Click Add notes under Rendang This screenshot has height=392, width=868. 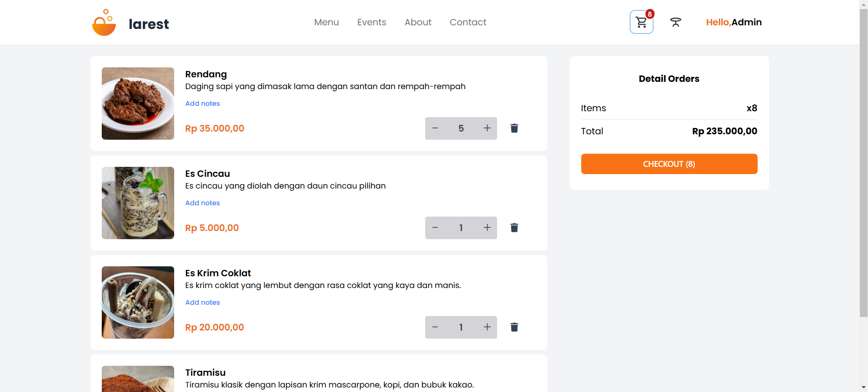202,104
